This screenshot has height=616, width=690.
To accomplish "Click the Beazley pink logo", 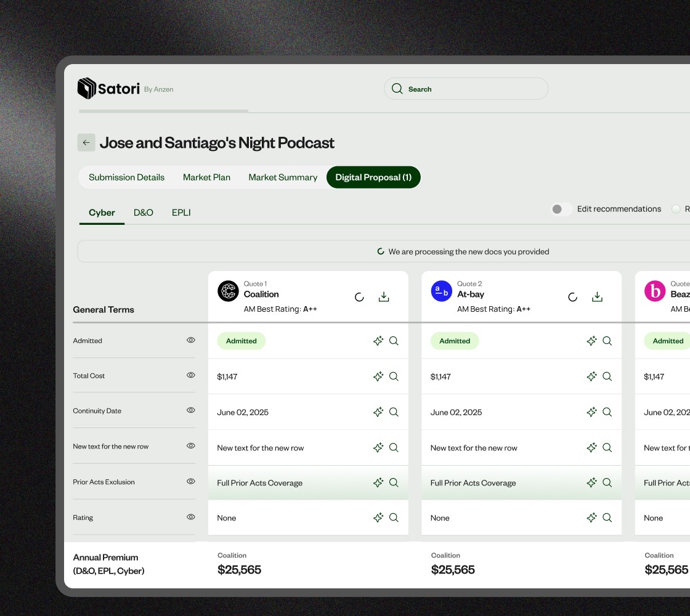I will coord(655,291).
